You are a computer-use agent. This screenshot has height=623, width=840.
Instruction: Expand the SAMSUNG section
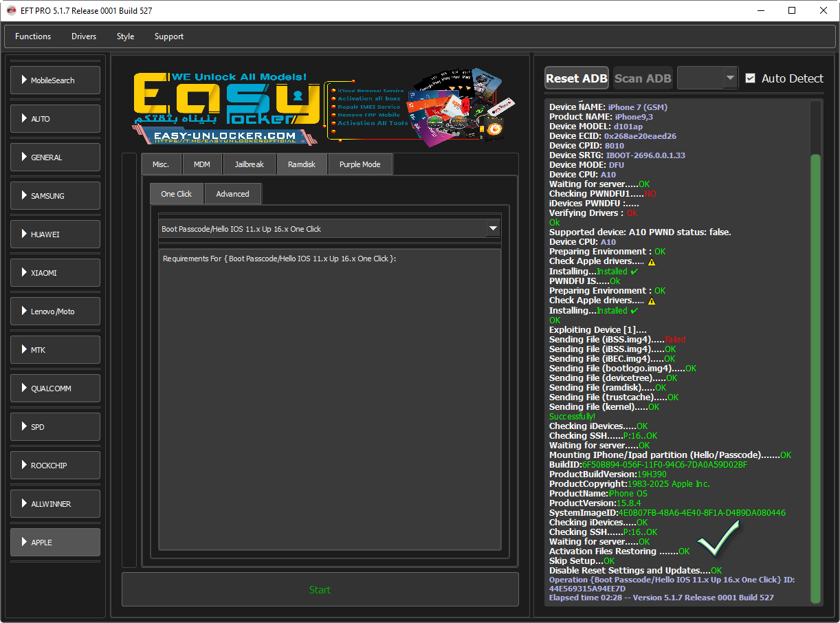[x=56, y=196]
